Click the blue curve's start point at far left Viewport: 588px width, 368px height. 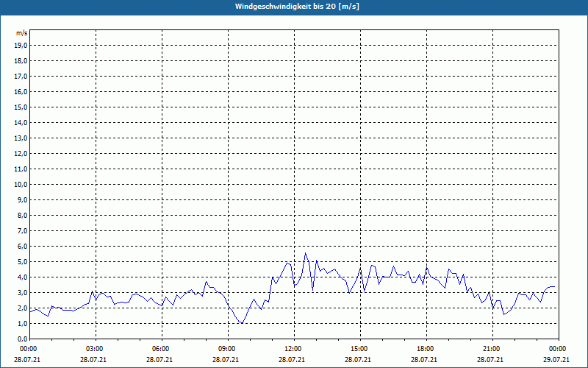point(30,312)
